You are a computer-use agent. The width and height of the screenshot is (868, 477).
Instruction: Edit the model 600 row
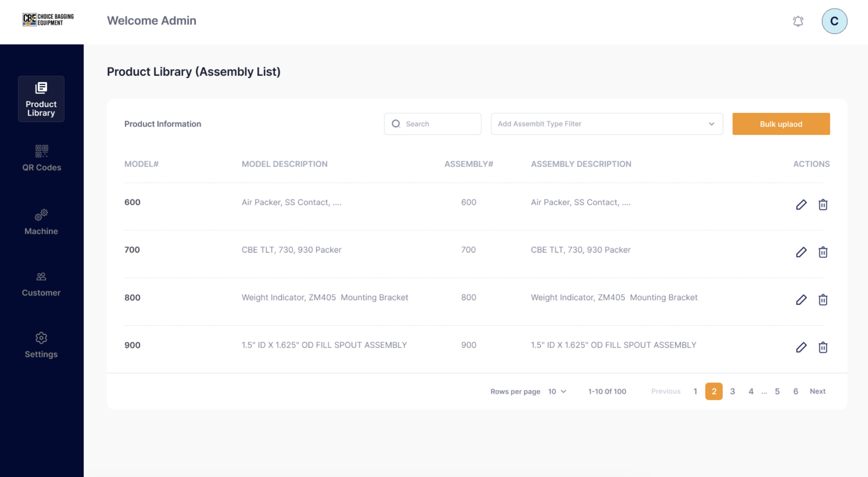pyautogui.click(x=801, y=205)
